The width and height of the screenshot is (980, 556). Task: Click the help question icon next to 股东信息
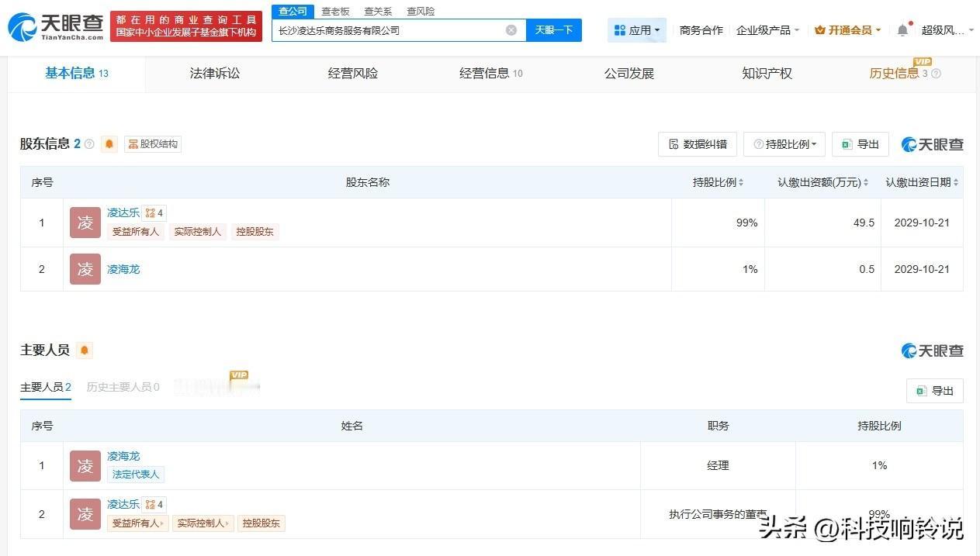coord(89,144)
